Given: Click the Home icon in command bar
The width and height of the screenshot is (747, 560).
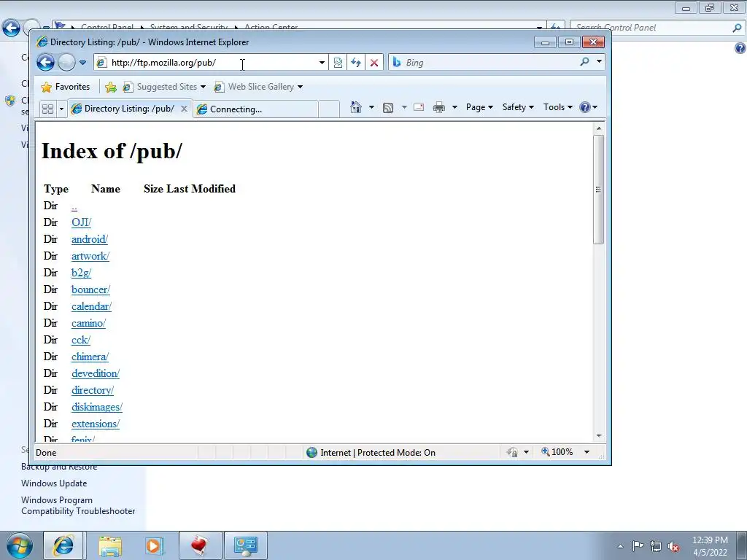Looking at the screenshot, I should coord(356,107).
